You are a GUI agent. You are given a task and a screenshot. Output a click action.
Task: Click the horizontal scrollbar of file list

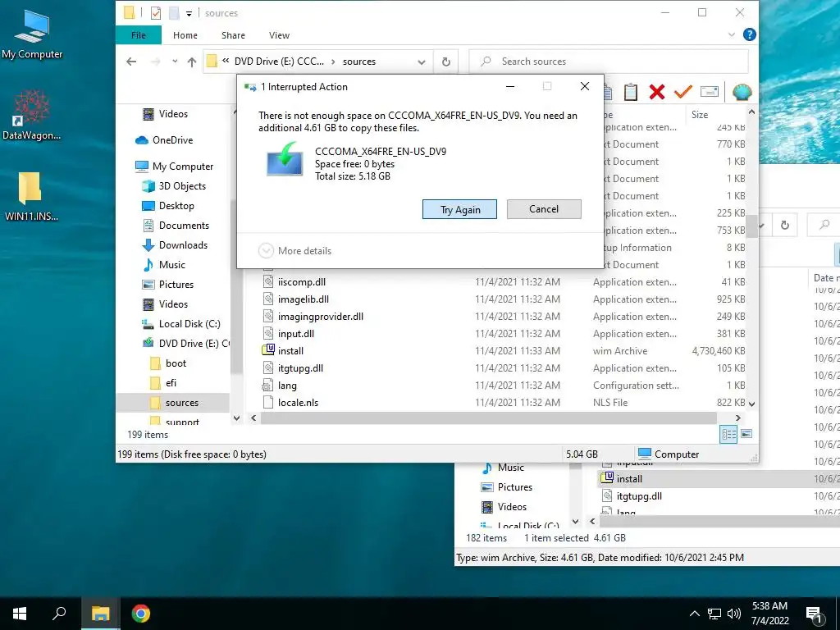coord(489,418)
